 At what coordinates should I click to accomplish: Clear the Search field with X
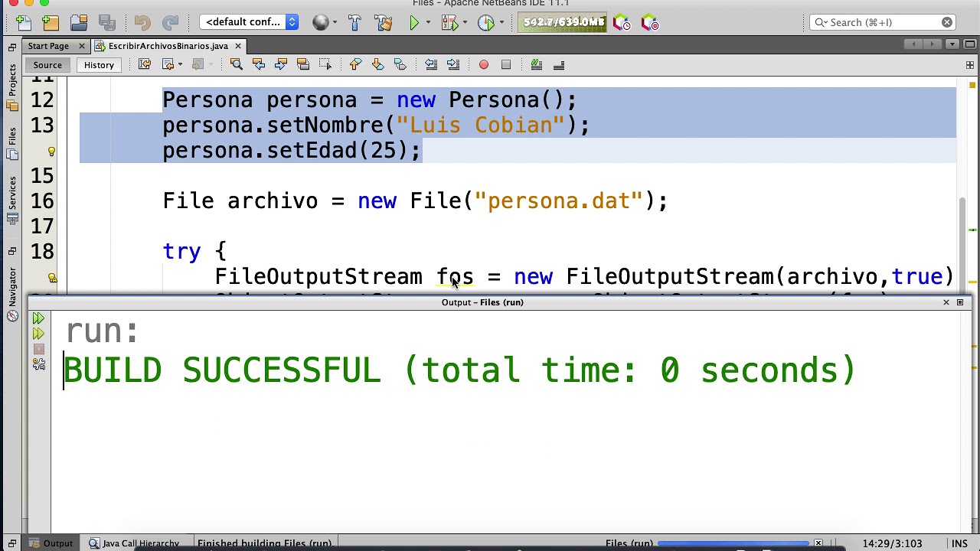(x=947, y=22)
